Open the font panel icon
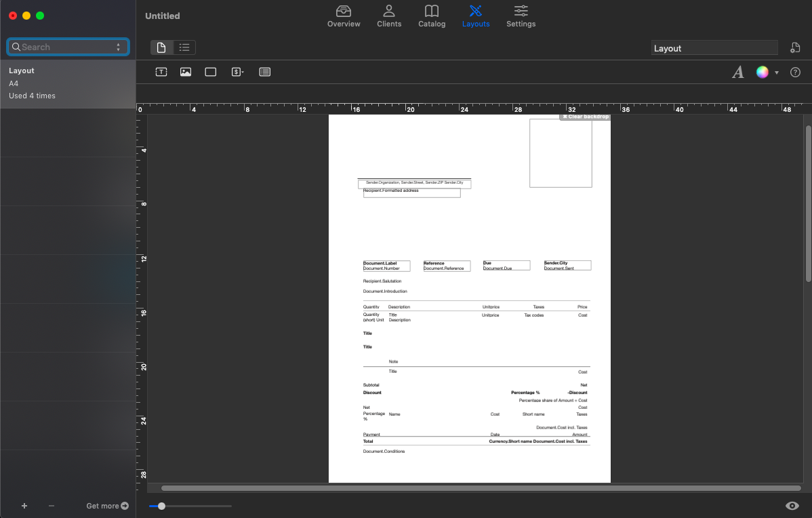Viewport: 812px width, 518px height. point(738,72)
